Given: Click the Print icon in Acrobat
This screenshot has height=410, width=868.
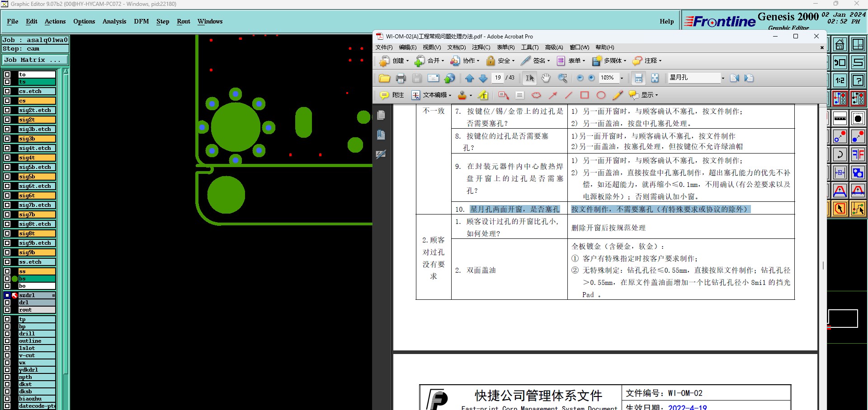Looking at the screenshot, I should [x=401, y=78].
